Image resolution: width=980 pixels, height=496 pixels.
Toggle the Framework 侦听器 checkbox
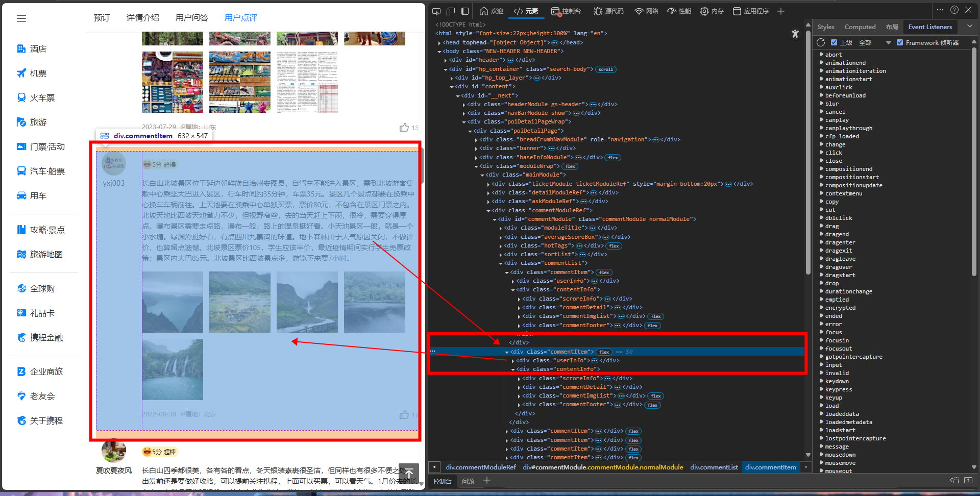(x=900, y=42)
